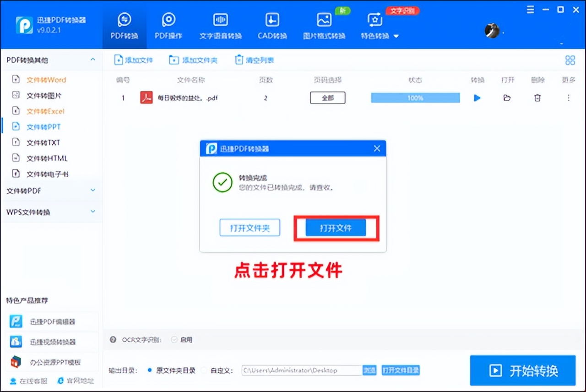The image size is (586, 392).
Task: Click 添加文件夹 to add a folder
Action: coord(193,60)
